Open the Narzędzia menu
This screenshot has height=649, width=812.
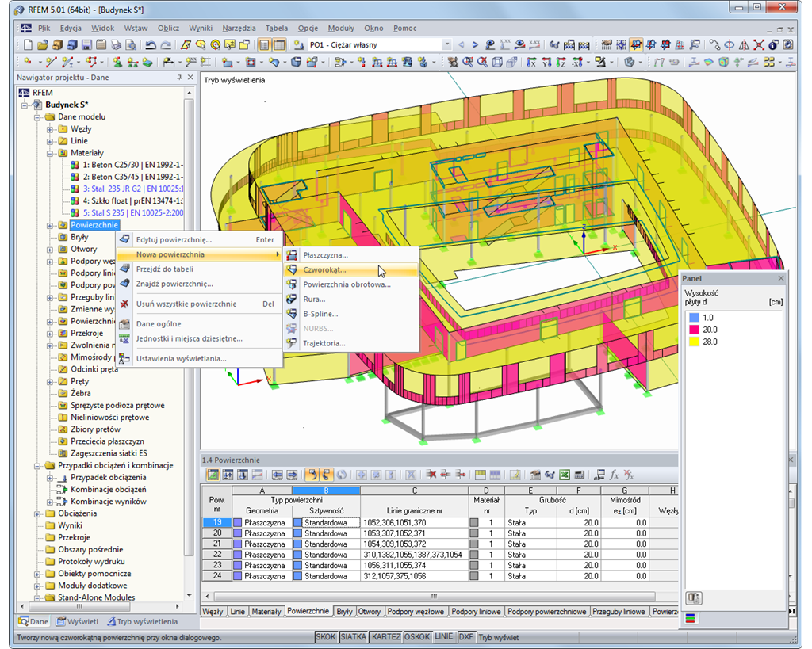coord(239,29)
